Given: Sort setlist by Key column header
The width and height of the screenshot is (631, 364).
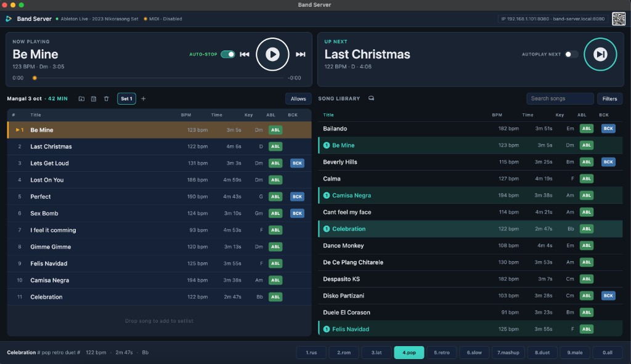Looking at the screenshot, I should click(x=249, y=115).
